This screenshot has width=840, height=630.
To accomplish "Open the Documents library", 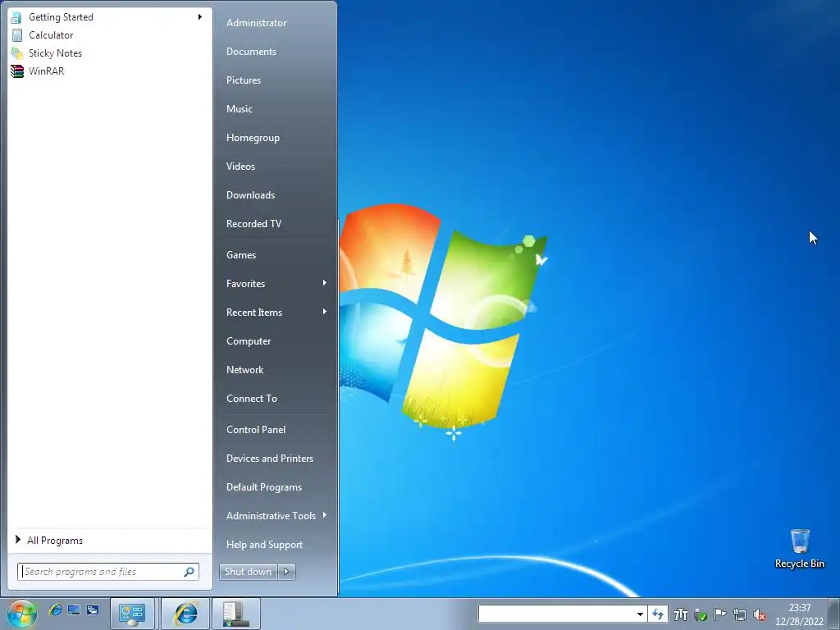I will (x=251, y=52).
